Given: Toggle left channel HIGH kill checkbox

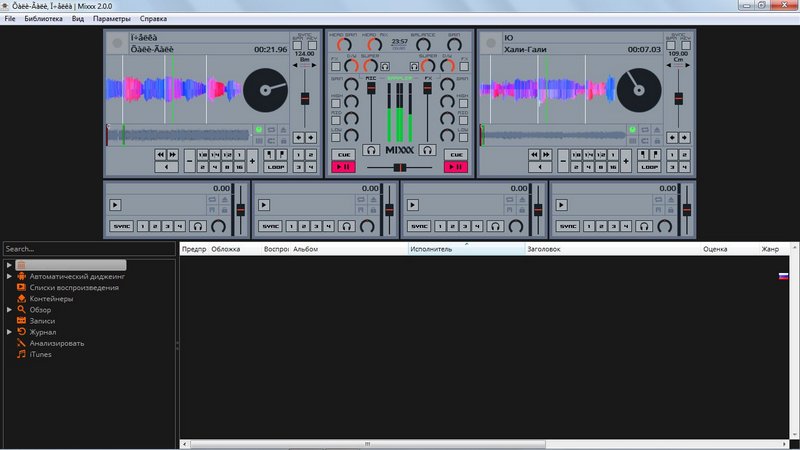Looking at the screenshot, I should tap(336, 104).
